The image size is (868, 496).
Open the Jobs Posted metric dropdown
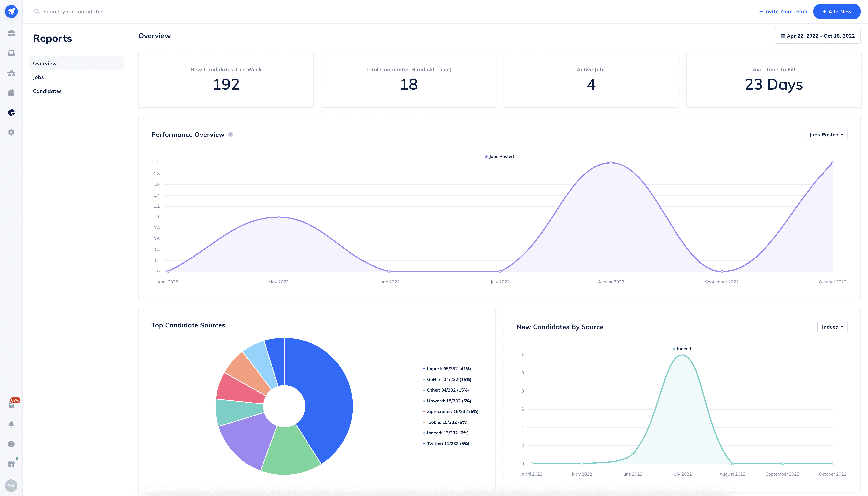pos(826,134)
